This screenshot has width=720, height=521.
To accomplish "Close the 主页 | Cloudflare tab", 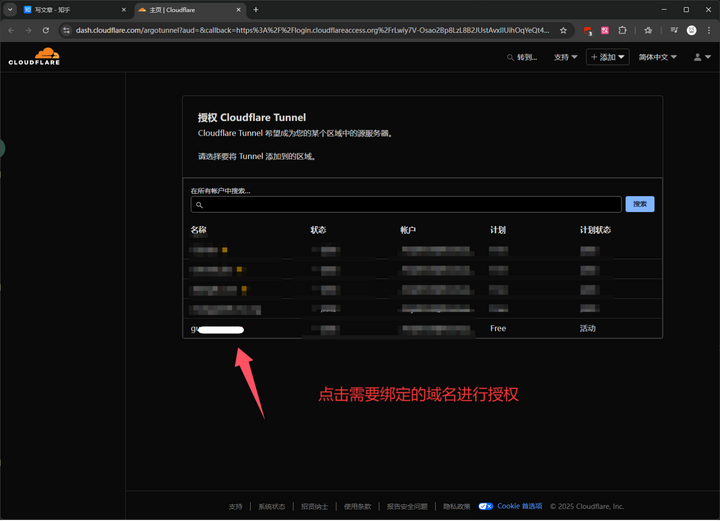I will pos(238,10).
